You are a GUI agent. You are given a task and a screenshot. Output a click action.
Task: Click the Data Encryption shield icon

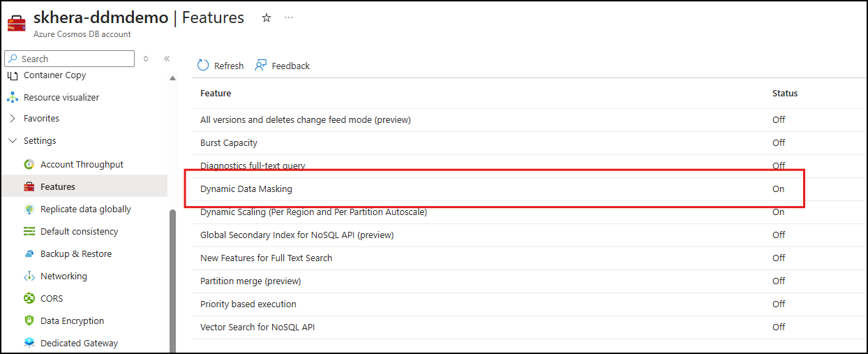pyautogui.click(x=29, y=320)
